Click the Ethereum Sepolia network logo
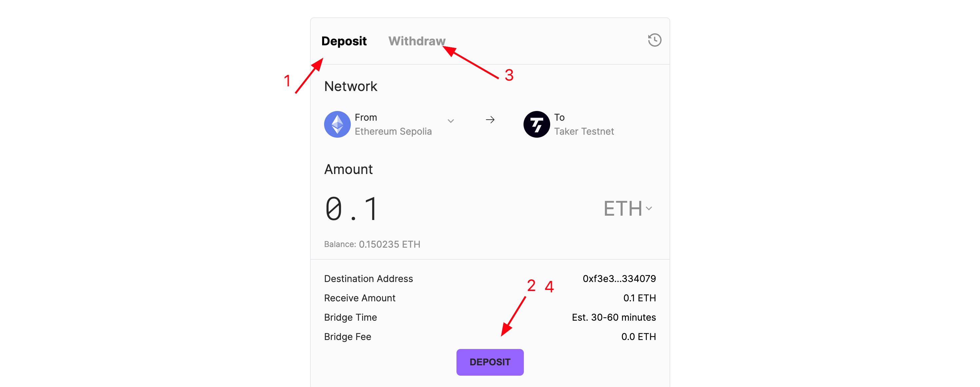Screen dimensions: 980x387 (x=337, y=124)
